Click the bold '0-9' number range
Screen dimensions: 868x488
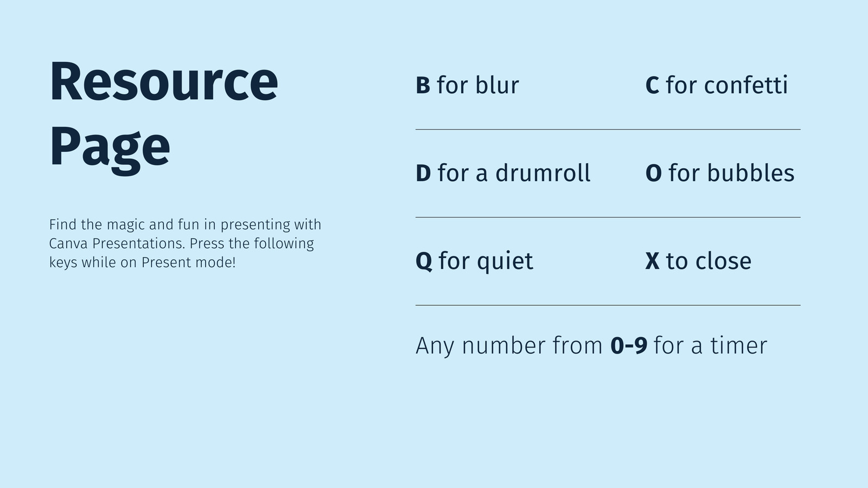click(x=629, y=346)
